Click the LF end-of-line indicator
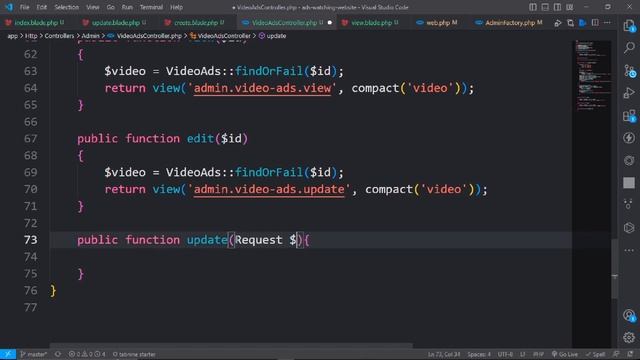640x360 pixels. 523,354
